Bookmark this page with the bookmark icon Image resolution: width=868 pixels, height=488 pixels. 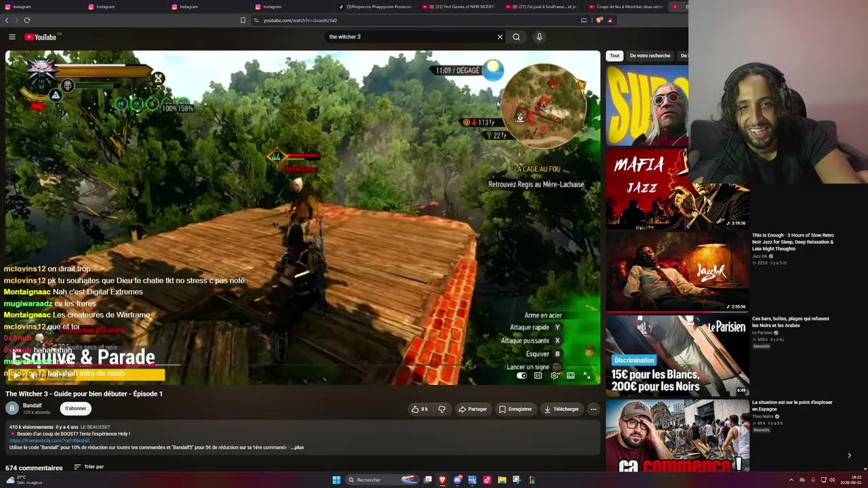(243, 20)
